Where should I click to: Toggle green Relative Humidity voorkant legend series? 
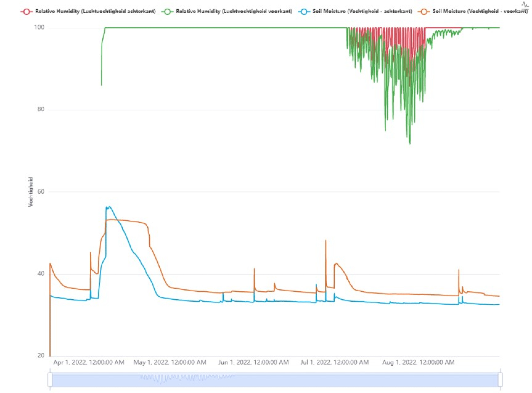tap(227, 11)
